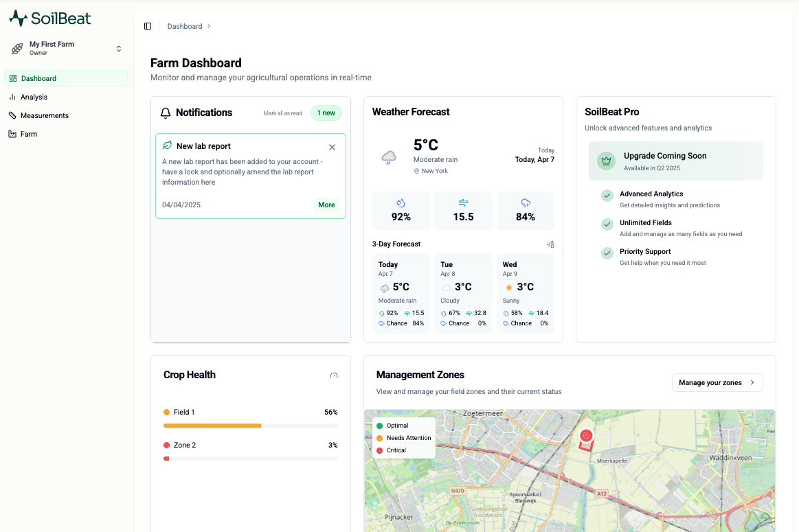Toggle the sidebar panel icon
The height and width of the screenshot is (532, 799).
(148, 26)
